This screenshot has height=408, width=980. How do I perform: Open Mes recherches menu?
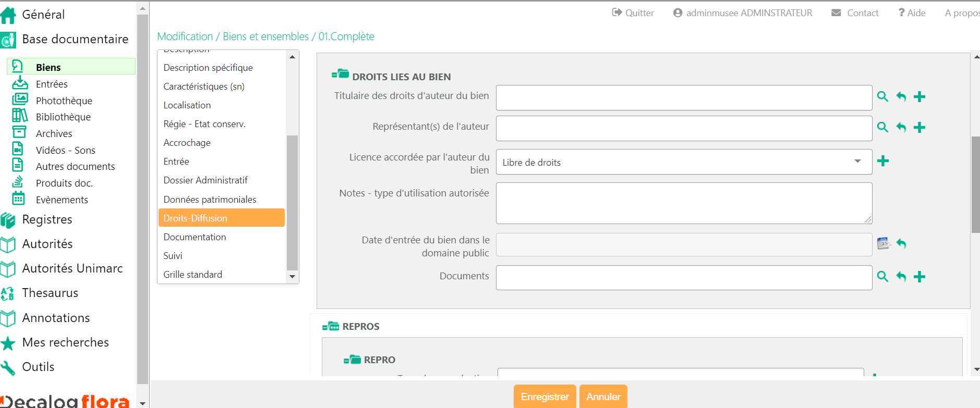pos(65,342)
